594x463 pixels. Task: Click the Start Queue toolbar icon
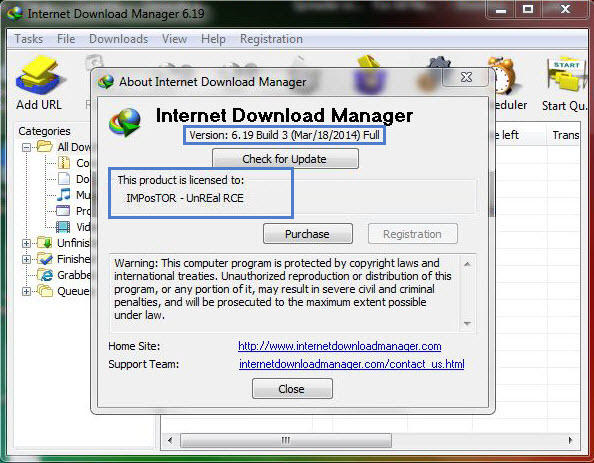[x=566, y=75]
